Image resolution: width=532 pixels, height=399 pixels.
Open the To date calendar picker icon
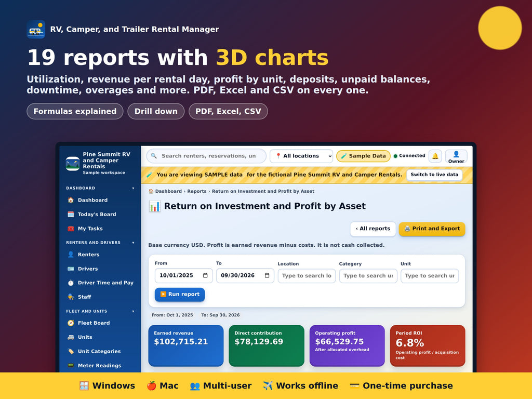[267, 275]
